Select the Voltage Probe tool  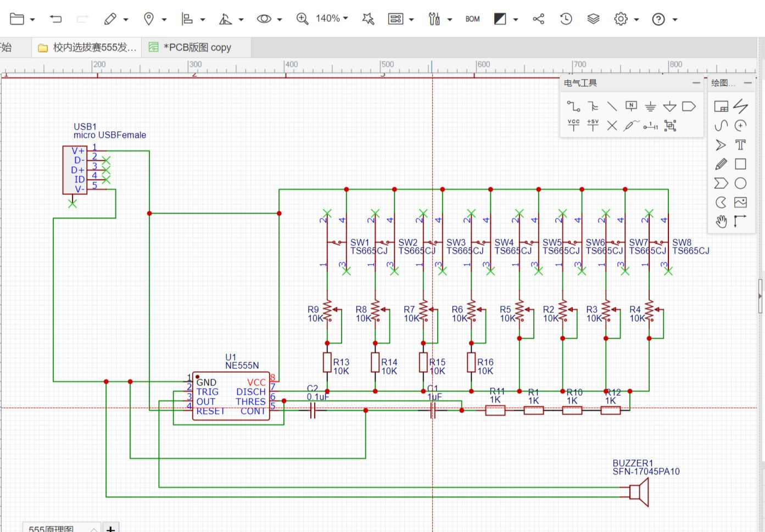tap(631, 126)
